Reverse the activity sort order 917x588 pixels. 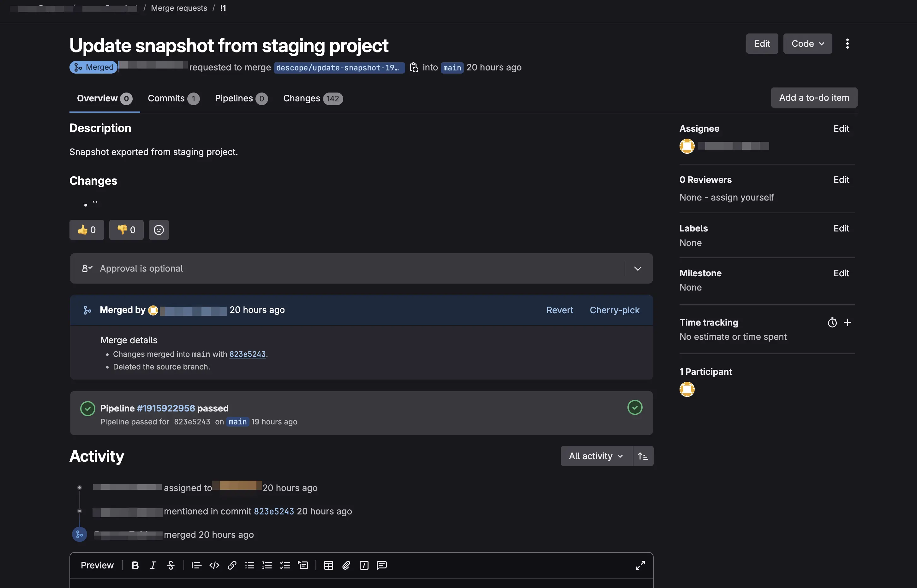643,456
